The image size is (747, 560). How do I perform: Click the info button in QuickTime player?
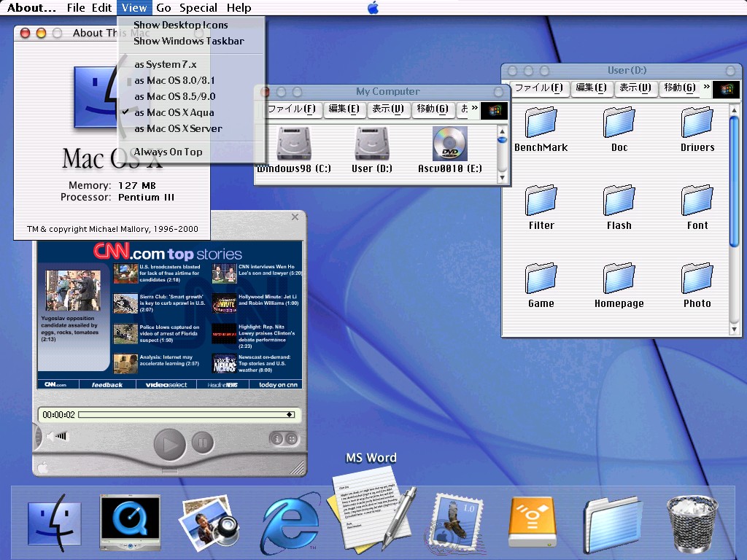276,438
